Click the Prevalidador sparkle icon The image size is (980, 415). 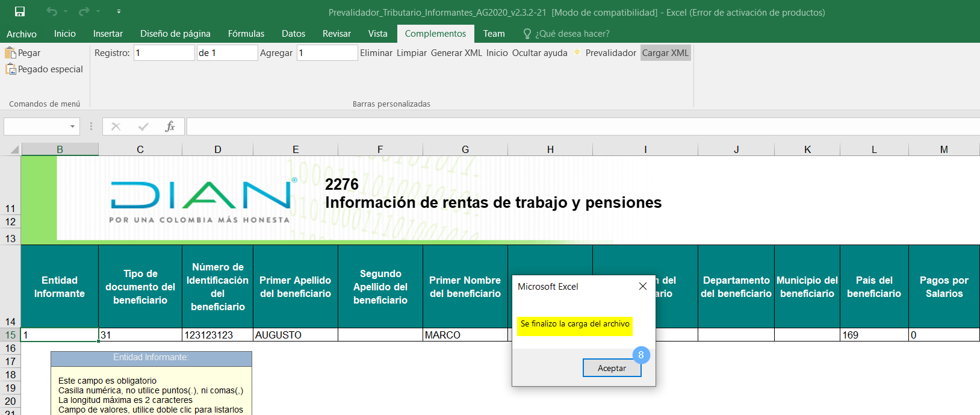pyautogui.click(x=577, y=52)
